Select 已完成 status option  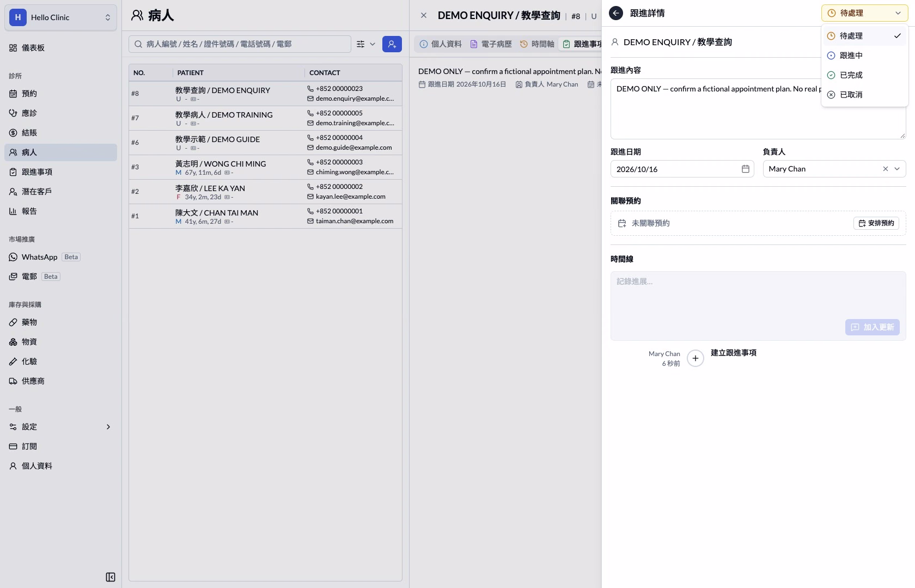coord(864,75)
